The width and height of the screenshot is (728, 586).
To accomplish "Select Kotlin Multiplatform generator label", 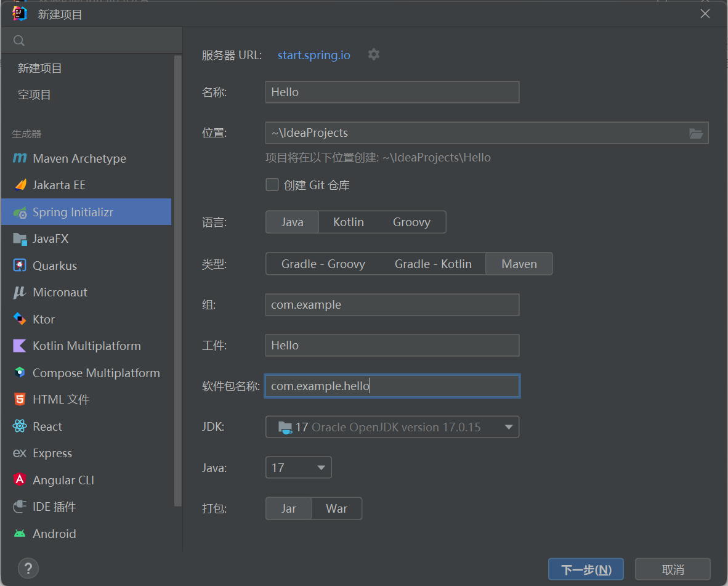I will coord(87,346).
